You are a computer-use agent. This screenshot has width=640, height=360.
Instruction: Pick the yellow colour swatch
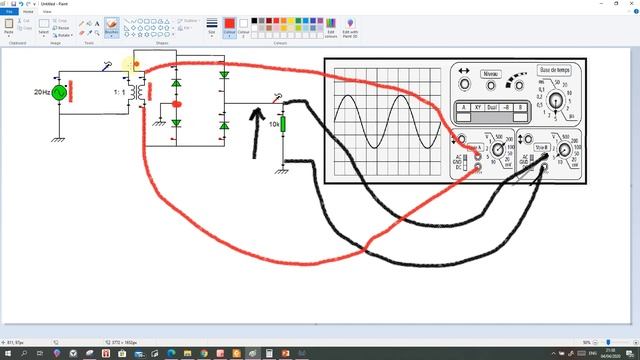[291, 21]
